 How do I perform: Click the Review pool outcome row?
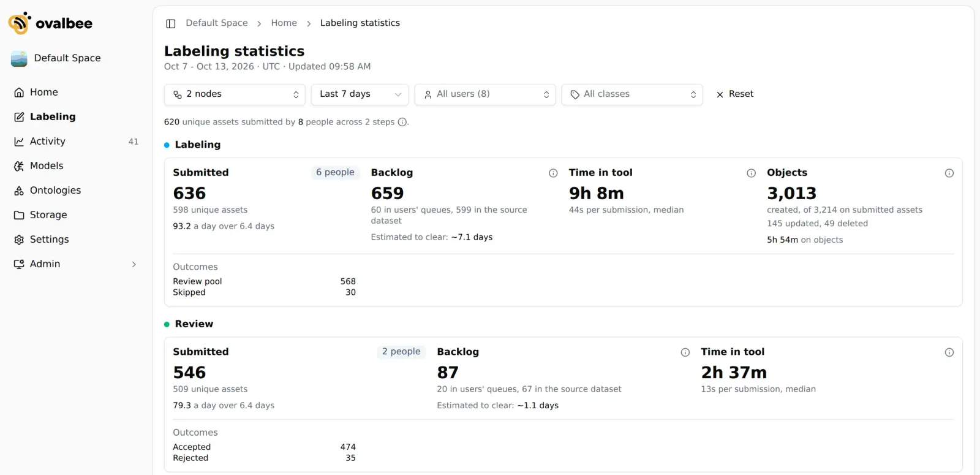click(264, 281)
